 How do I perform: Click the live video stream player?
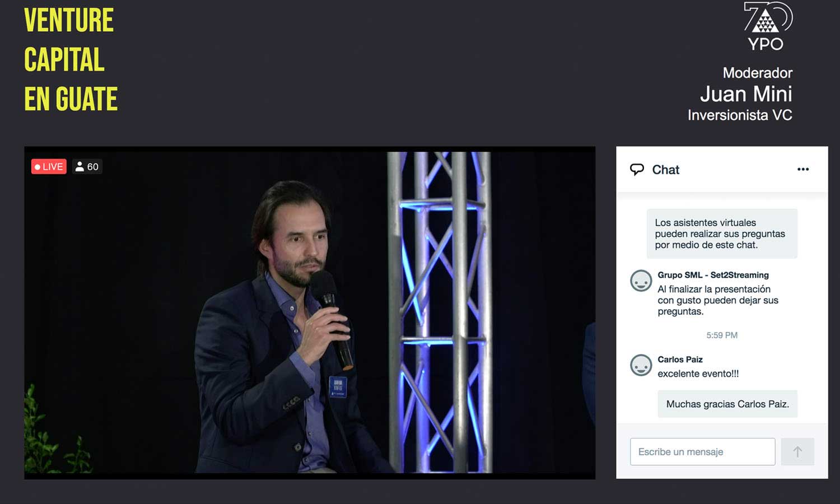[310, 312]
